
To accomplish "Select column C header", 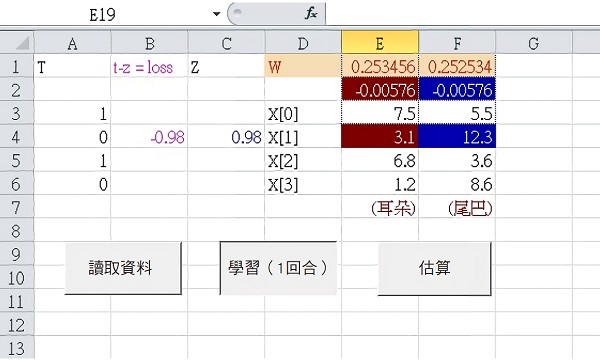I will [226, 42].
